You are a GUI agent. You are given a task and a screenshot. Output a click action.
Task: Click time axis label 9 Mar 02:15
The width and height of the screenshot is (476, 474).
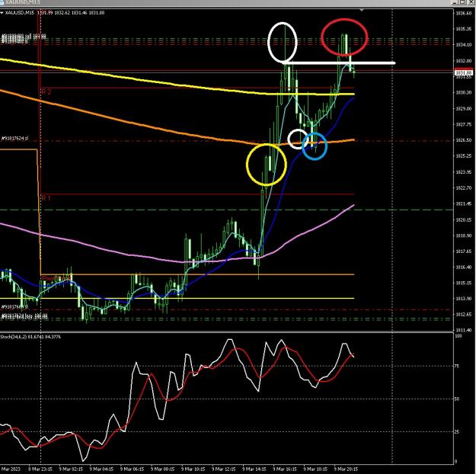point(71,469)
